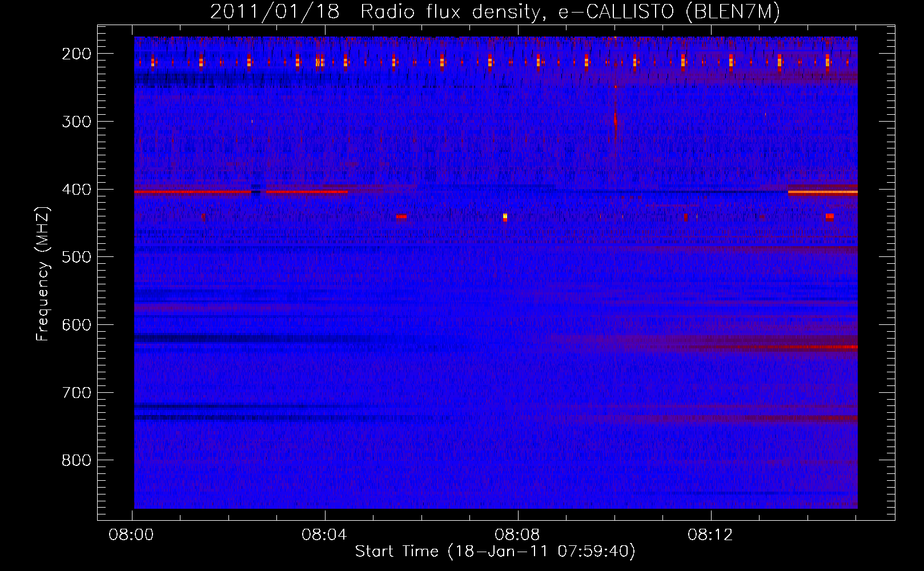This screenshot has width=924, height=571.
Task: Click the 500 frequency tick label
Action: pos(76,257)
